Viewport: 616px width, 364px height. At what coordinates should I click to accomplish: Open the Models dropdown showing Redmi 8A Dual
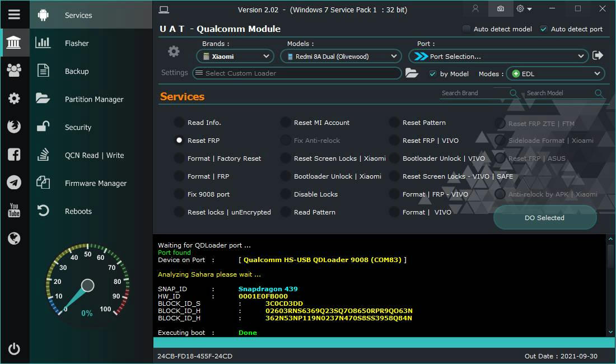click(x=341, y=56)
